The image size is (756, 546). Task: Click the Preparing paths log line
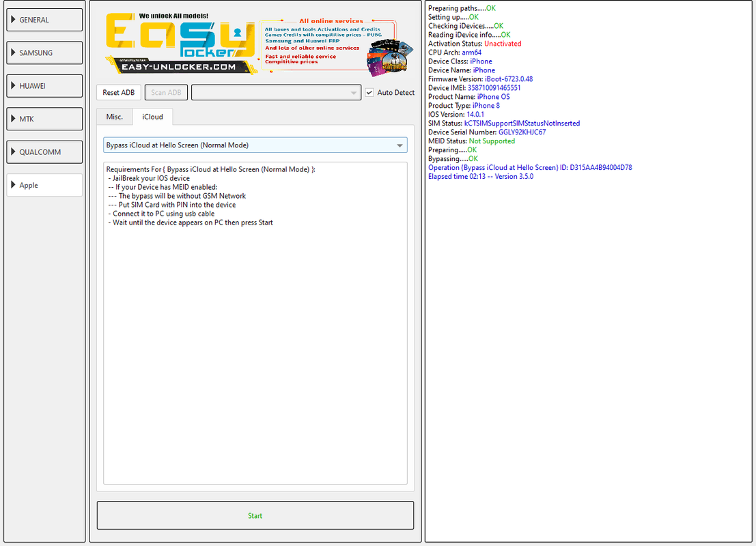coord(462,8)
